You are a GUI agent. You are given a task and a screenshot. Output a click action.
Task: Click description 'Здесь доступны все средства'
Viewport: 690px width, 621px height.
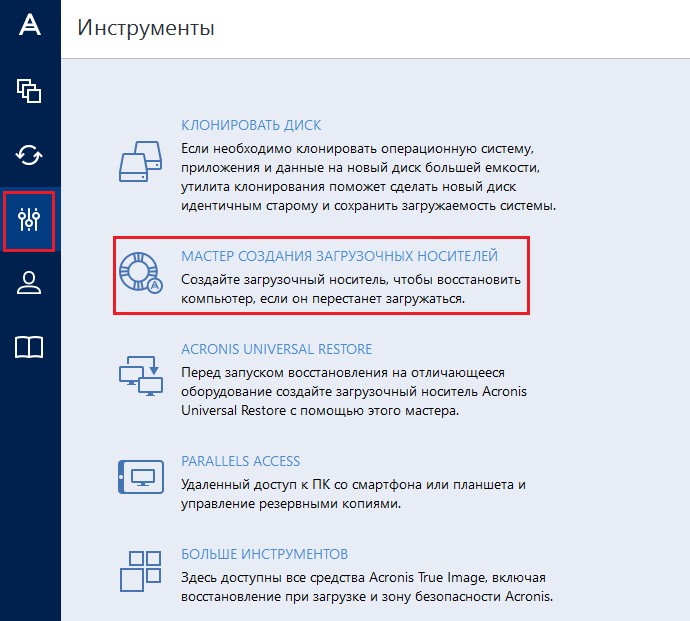pyautogui.click(x=367, y=587)
